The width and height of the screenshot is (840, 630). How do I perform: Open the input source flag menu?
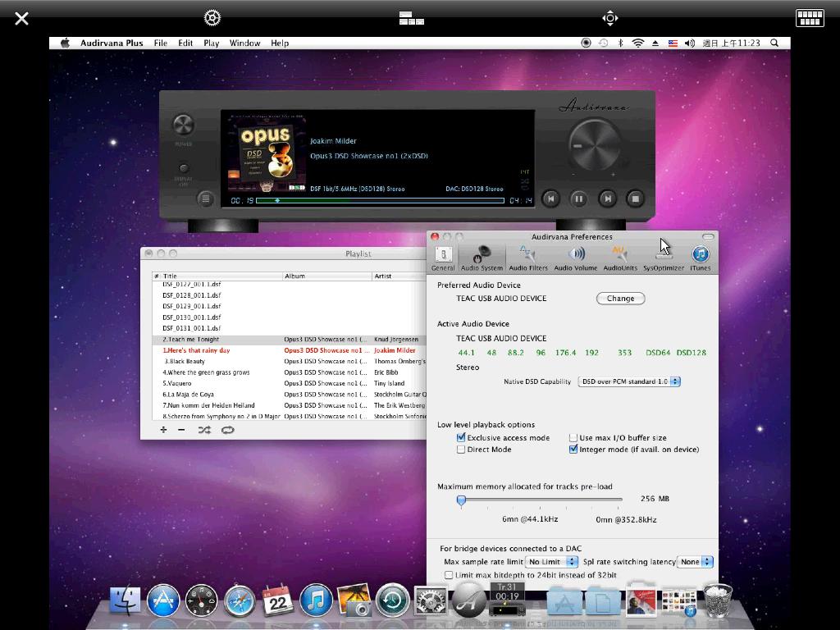(673, 43)
